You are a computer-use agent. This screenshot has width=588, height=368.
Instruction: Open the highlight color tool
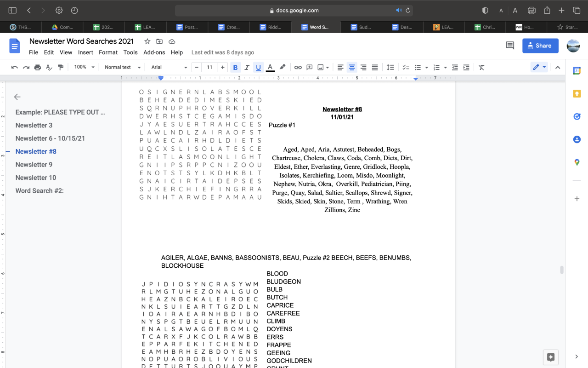click(x=283, y=67)
